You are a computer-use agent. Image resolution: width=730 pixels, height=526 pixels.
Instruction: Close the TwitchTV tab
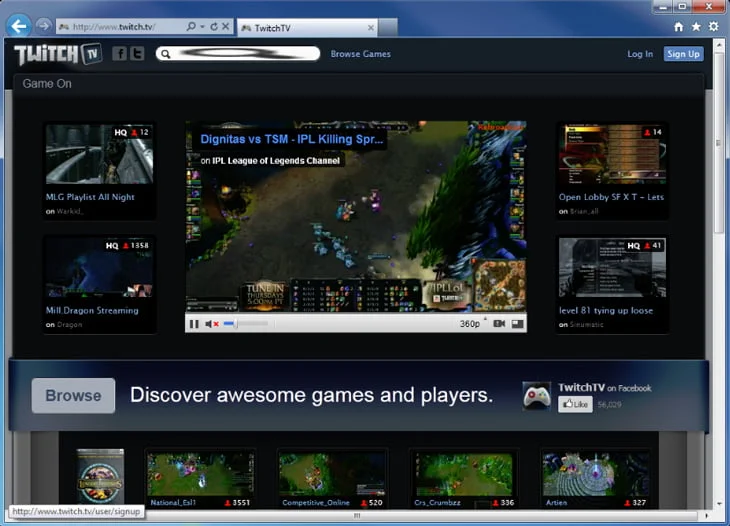click(x=371, y=28)
